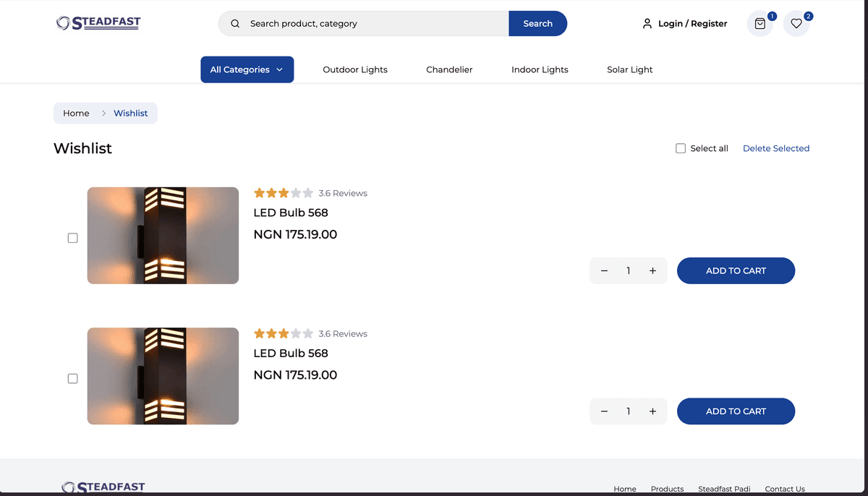The height and width of the screenshot is (496, 868).
Task: Increase quantity of first LED Bulb 568
Action: coord(652,270)
